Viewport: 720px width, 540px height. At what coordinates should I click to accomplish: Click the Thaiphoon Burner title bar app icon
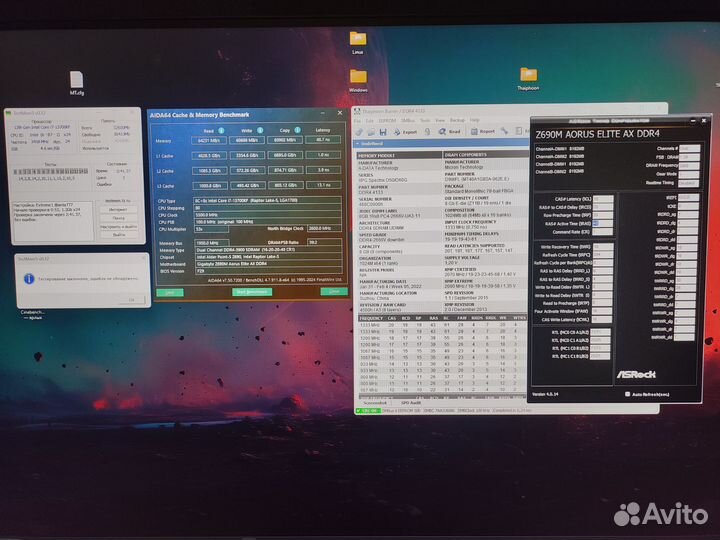(357, 111)
